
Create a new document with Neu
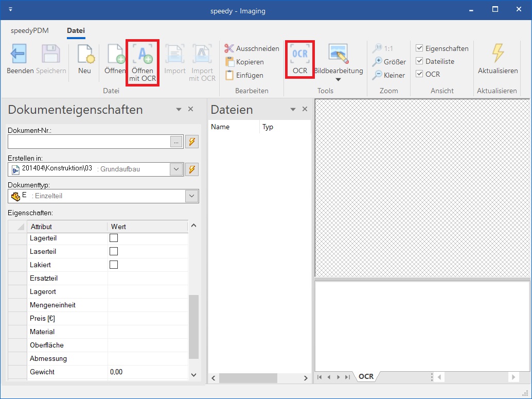click(x=84, y=55)
